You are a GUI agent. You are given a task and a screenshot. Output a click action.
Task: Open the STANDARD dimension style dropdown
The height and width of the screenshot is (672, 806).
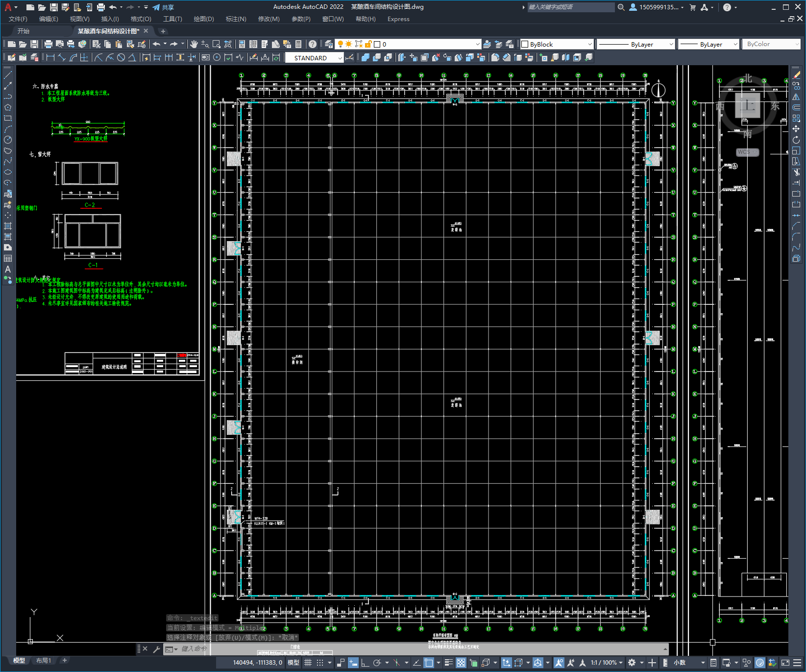(315, 58)
